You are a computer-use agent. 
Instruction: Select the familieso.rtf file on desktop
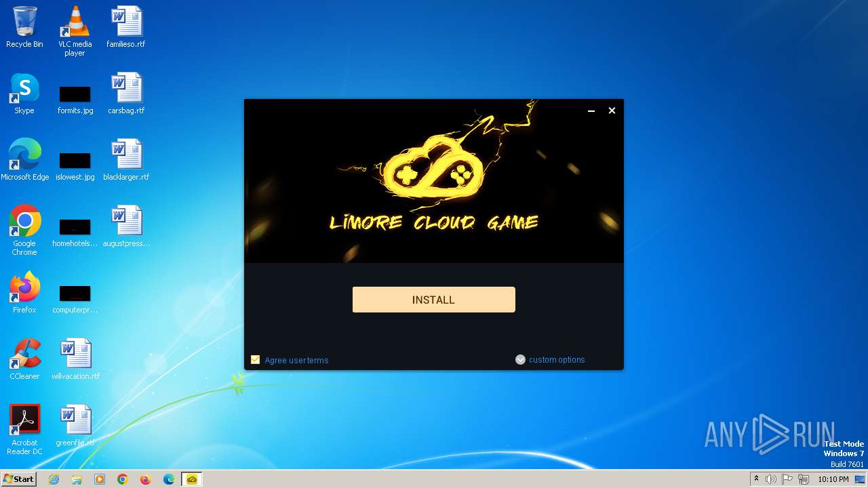pyautogui.click(x=126, y=27)
